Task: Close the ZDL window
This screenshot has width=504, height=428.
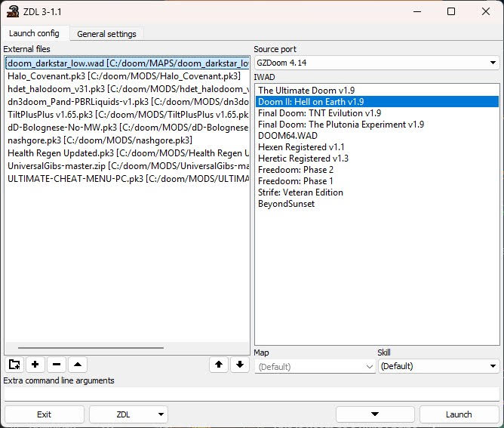Action: click(486, 11)
